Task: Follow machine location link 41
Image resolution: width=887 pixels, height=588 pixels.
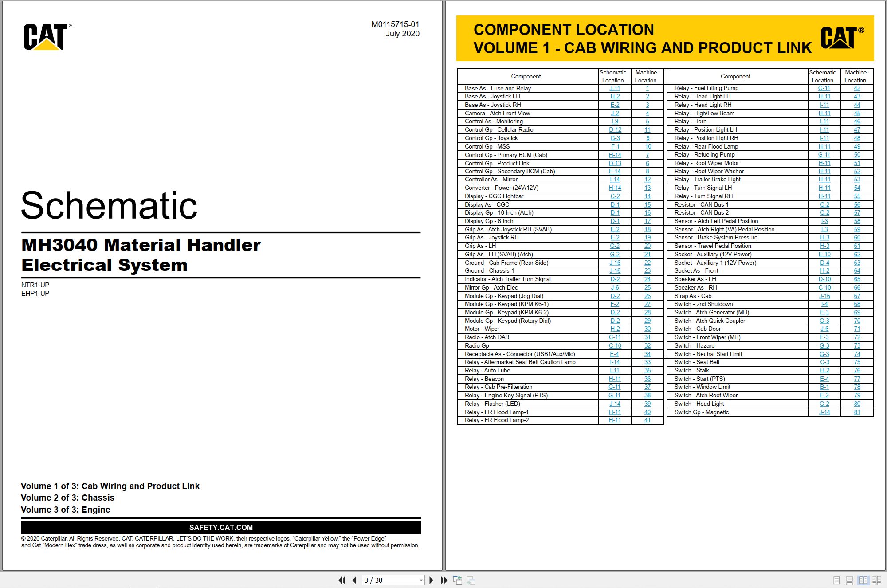Action: (648, 420)
